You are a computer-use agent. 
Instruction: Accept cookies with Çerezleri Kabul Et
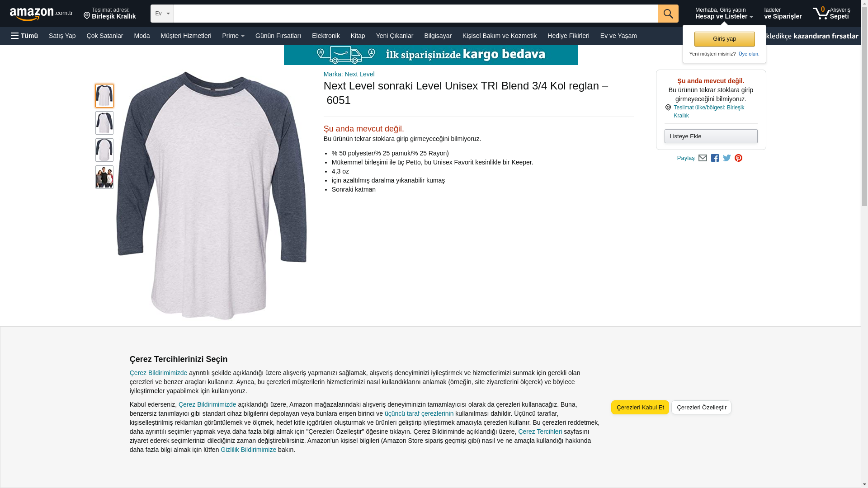click(x=640, y=407)
